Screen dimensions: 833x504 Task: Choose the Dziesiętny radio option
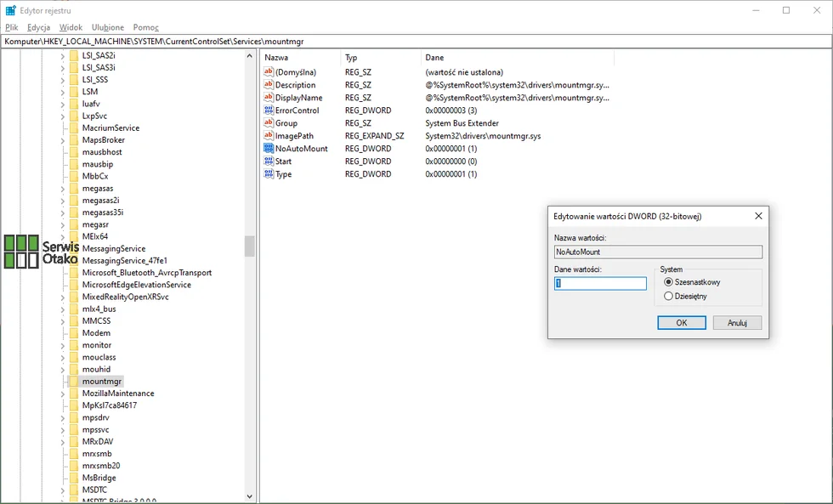point(668,297)
